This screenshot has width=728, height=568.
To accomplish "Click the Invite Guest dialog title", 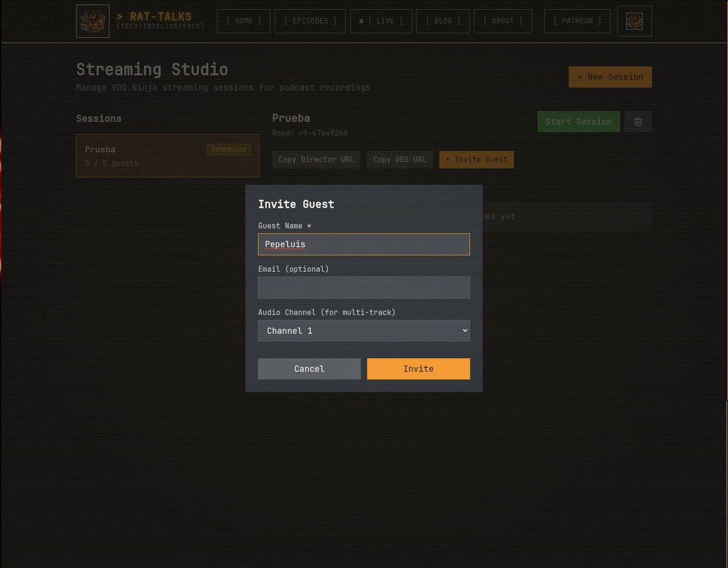I will pyautogui.click(x=296, y=204).
